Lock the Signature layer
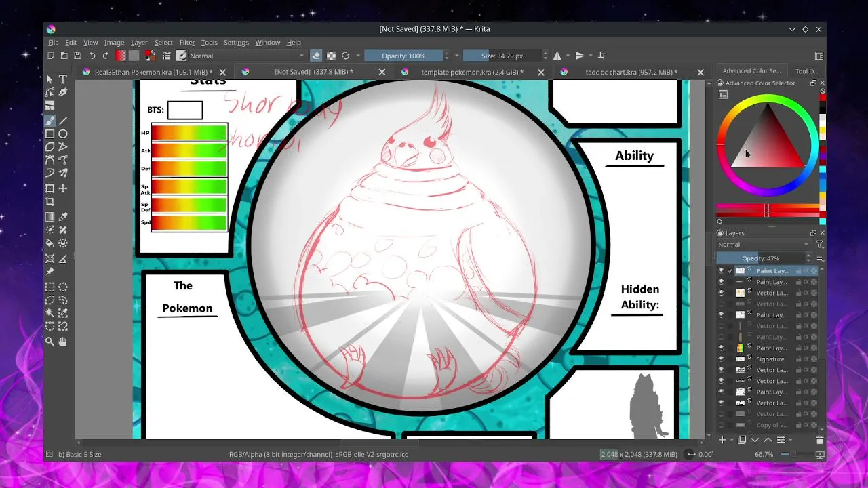This screenshot has width=868, height=488. [x=799, y=359]
